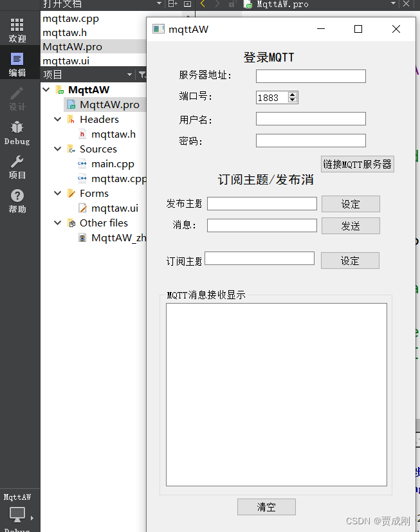Screen dimensions: 420x532
Task: Click the lock icon in the editor toolbar
Action: (x=232, y=4)
